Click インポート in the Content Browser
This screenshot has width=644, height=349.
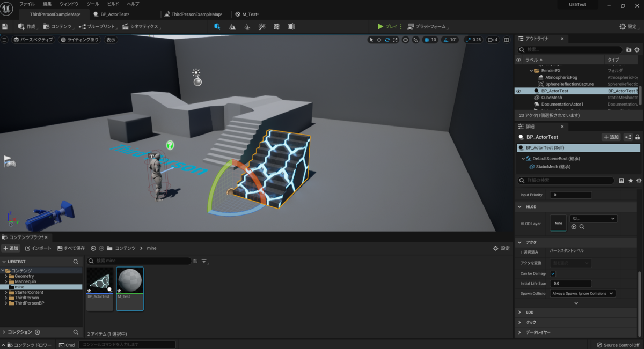[x=38, y=248]
